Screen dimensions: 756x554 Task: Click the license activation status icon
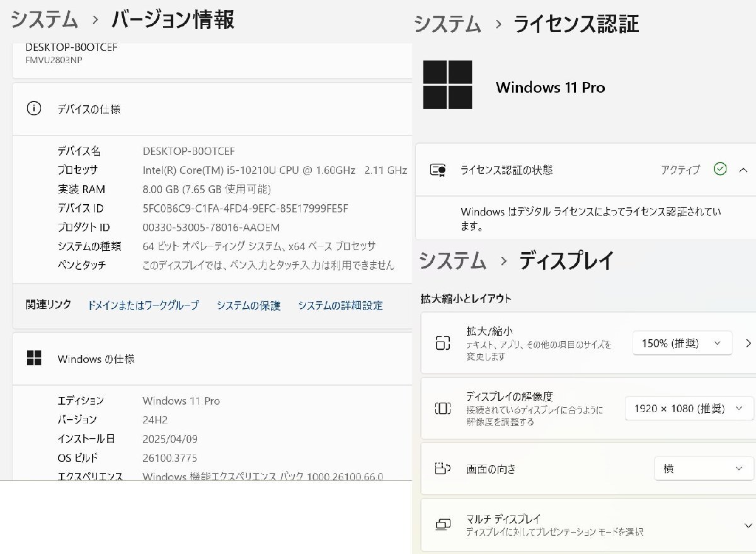pos(438,170)
